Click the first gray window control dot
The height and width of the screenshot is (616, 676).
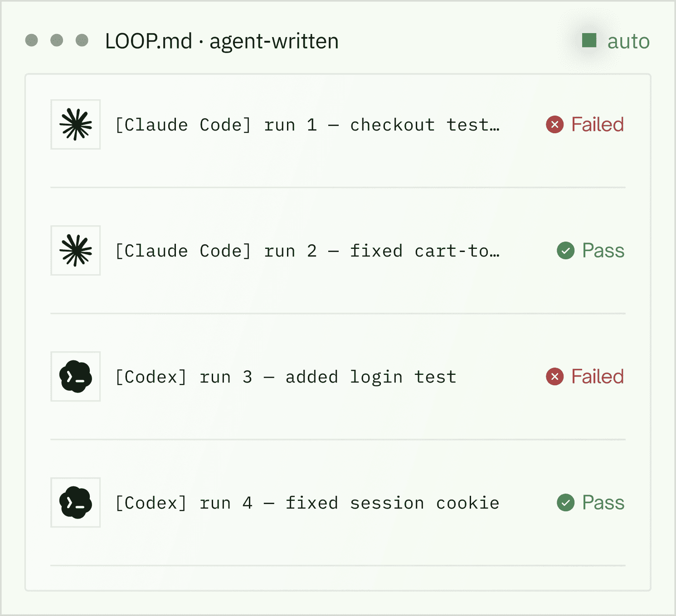click(31, 40)
